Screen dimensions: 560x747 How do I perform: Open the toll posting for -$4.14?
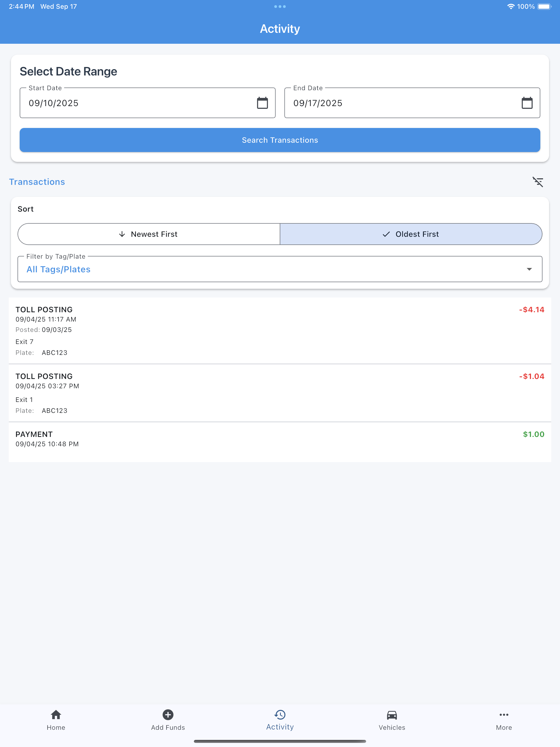pos(280,330)
